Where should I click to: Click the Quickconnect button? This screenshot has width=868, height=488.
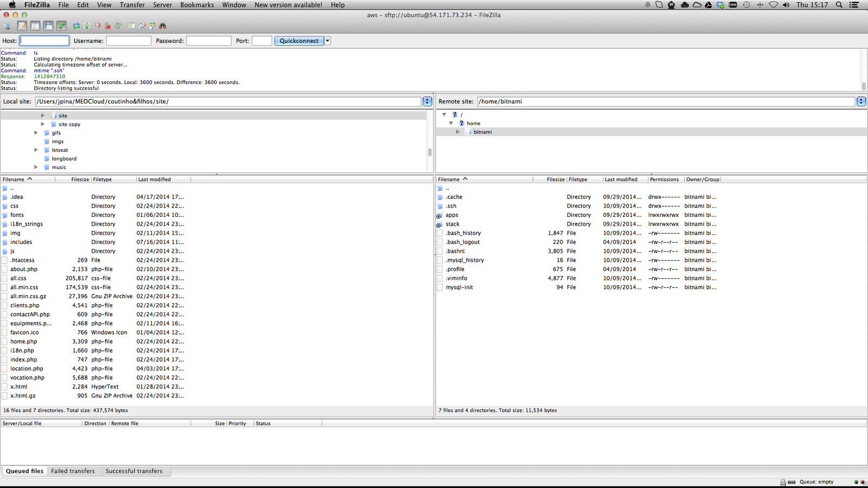[299, 41]
